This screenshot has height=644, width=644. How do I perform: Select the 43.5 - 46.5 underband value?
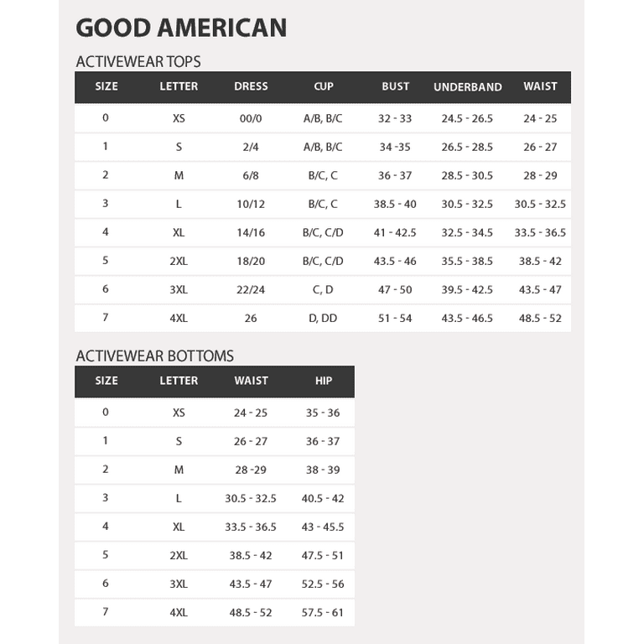[x=467, y=318]
